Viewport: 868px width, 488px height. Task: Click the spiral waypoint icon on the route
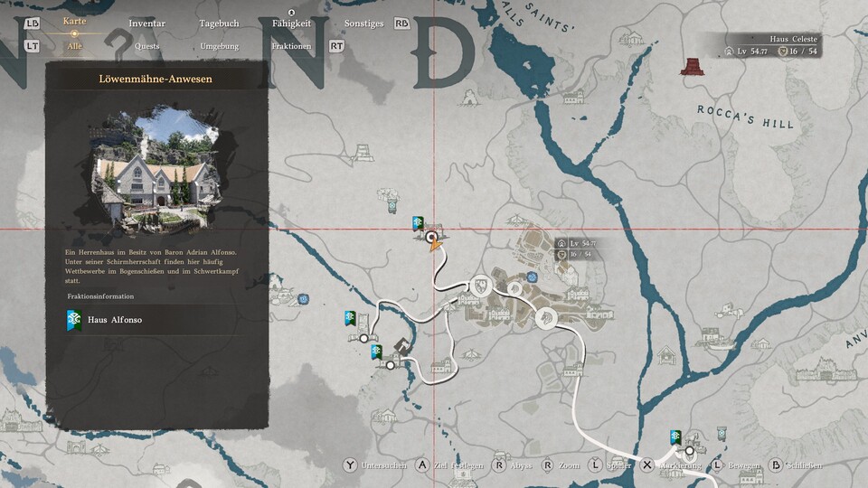[x=514, y=288]
